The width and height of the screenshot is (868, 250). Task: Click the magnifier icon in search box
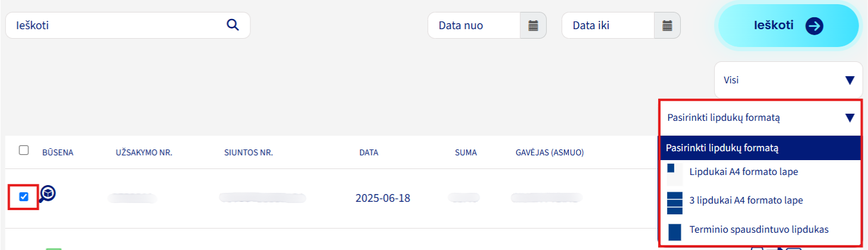232,25
